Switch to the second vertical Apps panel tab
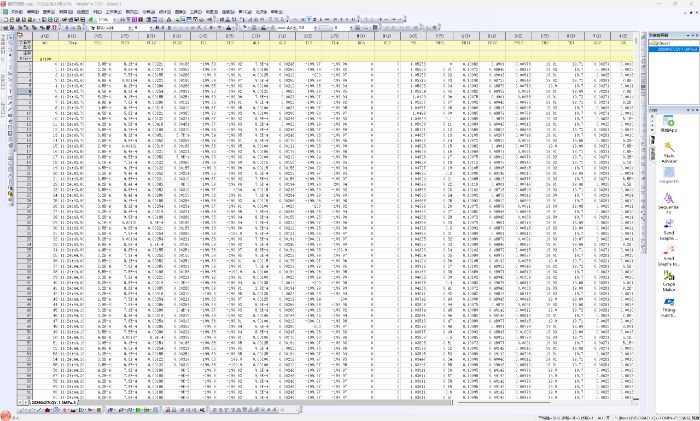This screenshot has width=700, height=421. 652,154
